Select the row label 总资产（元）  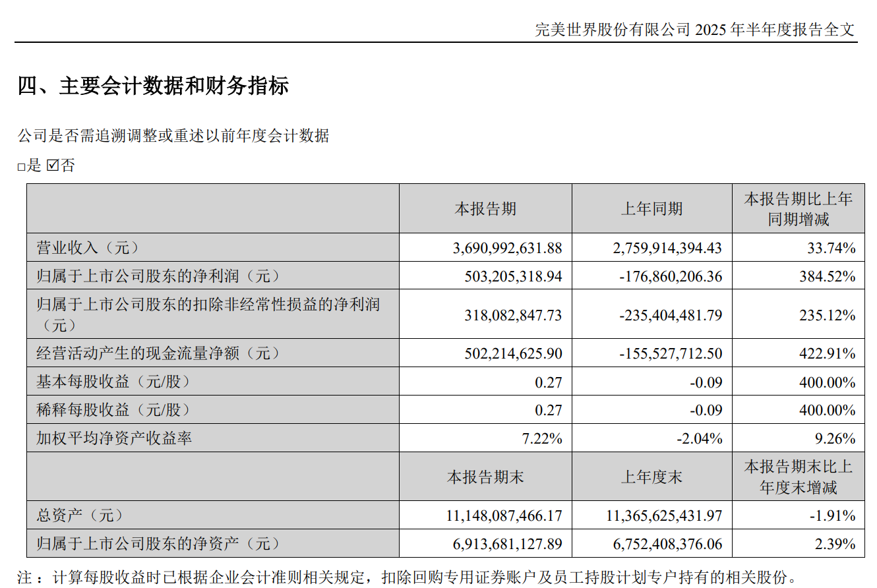point(80,515)
